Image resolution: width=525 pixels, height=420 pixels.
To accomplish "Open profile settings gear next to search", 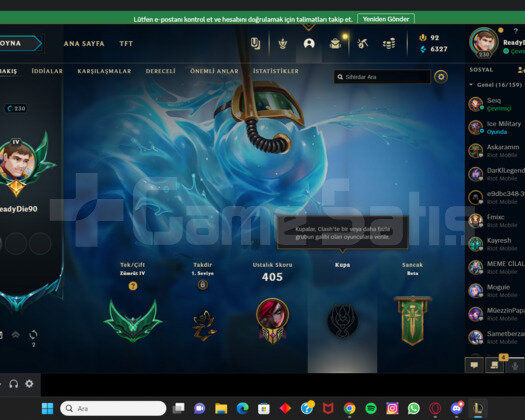I will point(441,77).
